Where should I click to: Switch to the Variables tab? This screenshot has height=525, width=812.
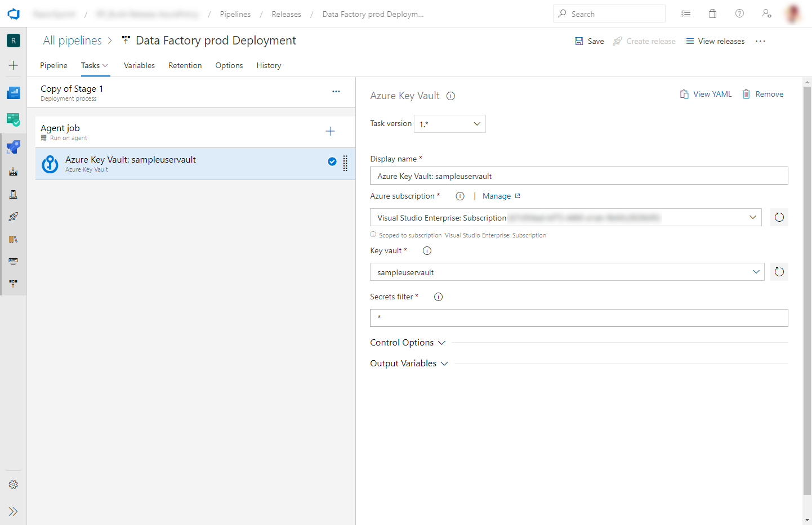pos(139,65)
